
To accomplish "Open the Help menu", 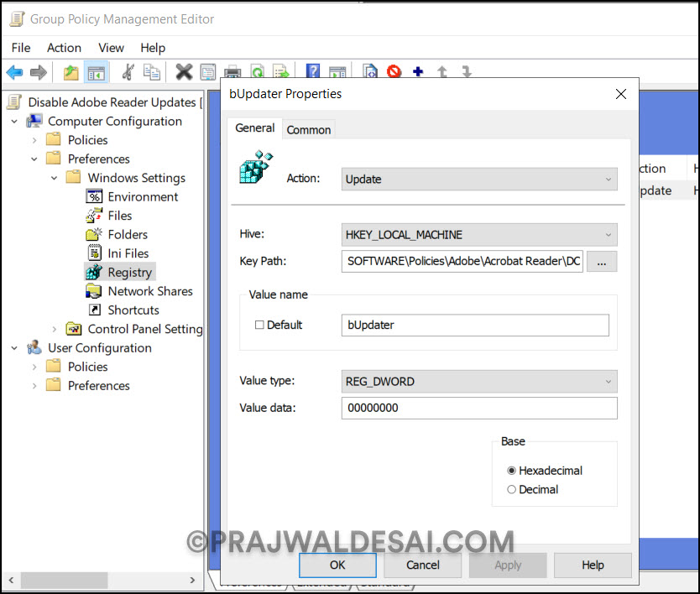I will coord(153,48).
